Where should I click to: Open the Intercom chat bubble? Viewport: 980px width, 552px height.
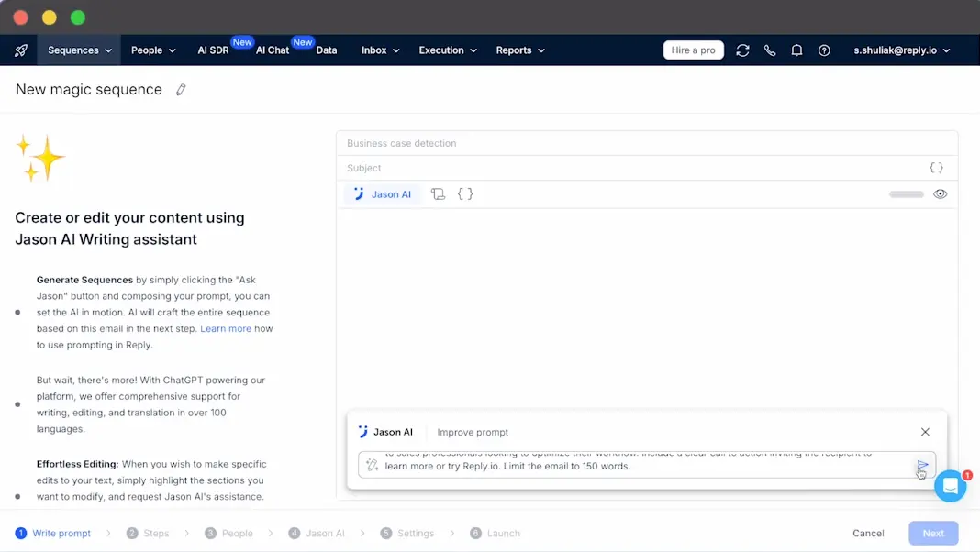pos(951,486)
